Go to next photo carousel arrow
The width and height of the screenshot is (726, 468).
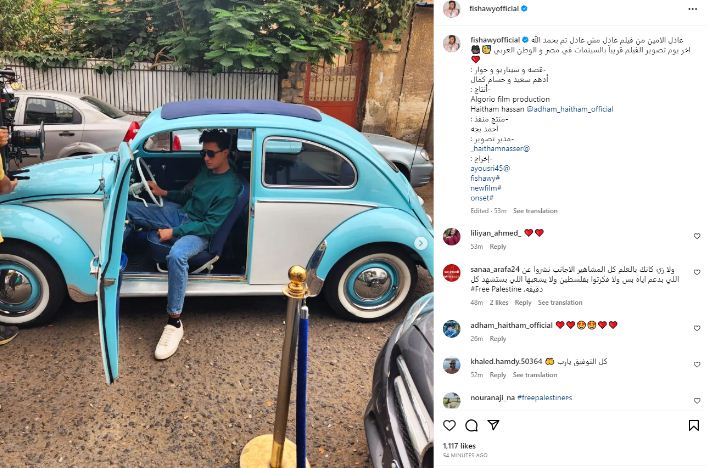pos(420,243)
